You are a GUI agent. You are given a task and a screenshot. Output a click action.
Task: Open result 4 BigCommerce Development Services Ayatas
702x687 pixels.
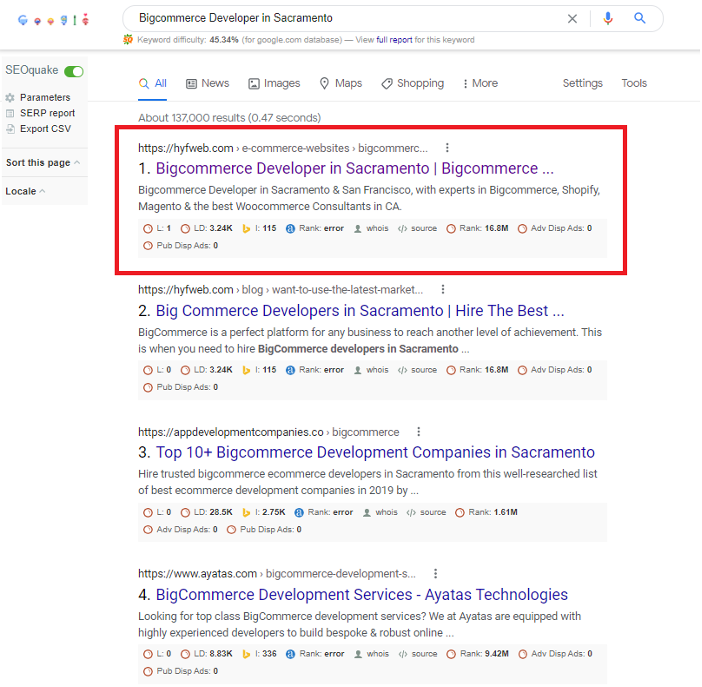pos(362,595)
